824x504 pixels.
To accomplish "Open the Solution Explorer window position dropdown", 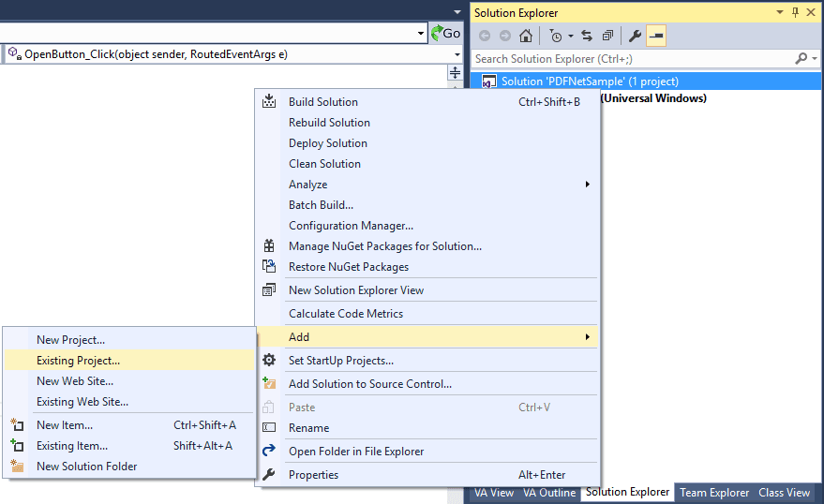I will [x=780, y=12].
